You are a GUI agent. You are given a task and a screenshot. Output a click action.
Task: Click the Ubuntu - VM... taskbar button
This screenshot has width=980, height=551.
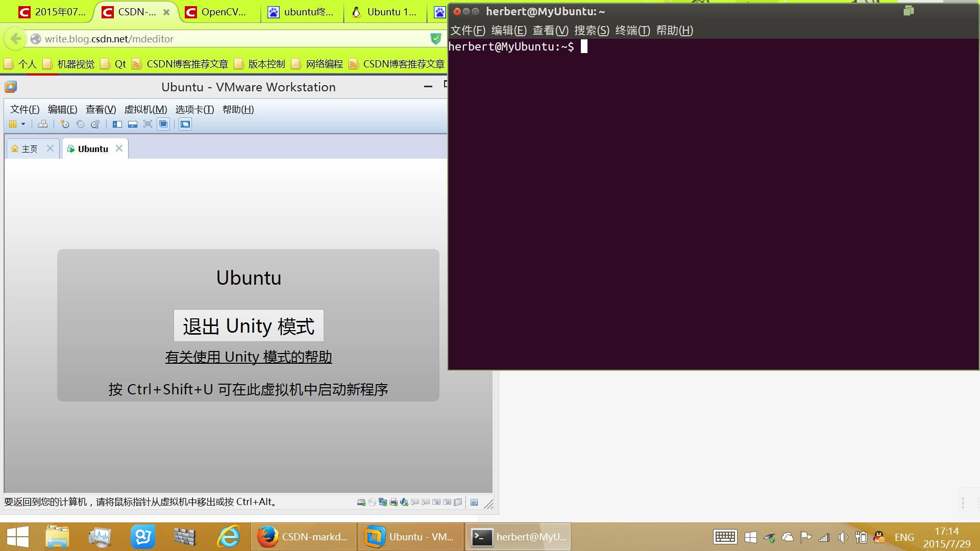tap(411, 537)
